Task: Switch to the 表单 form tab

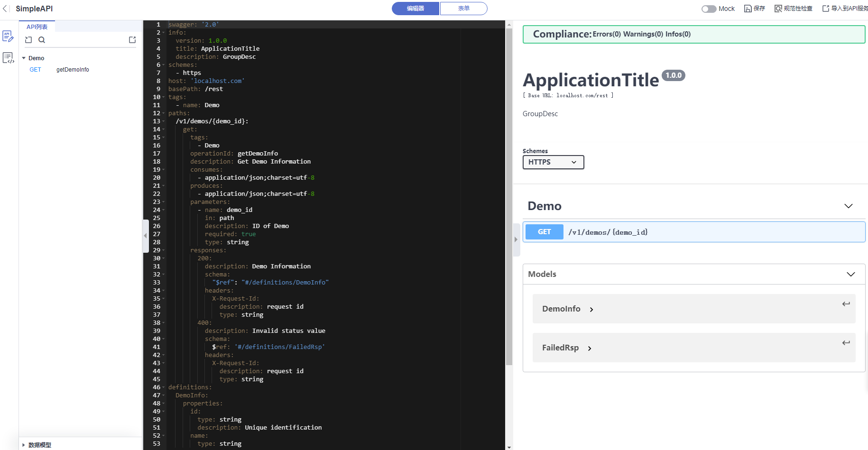Action: 463,9
